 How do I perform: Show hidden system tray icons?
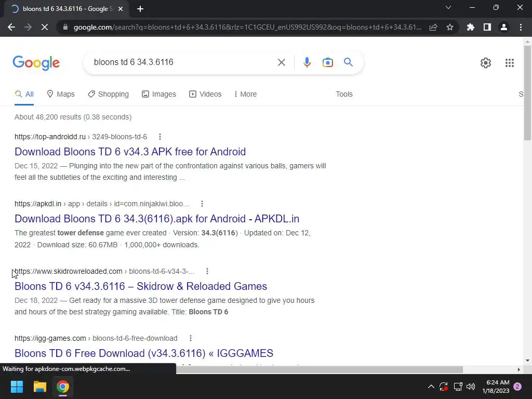(431, 387)
